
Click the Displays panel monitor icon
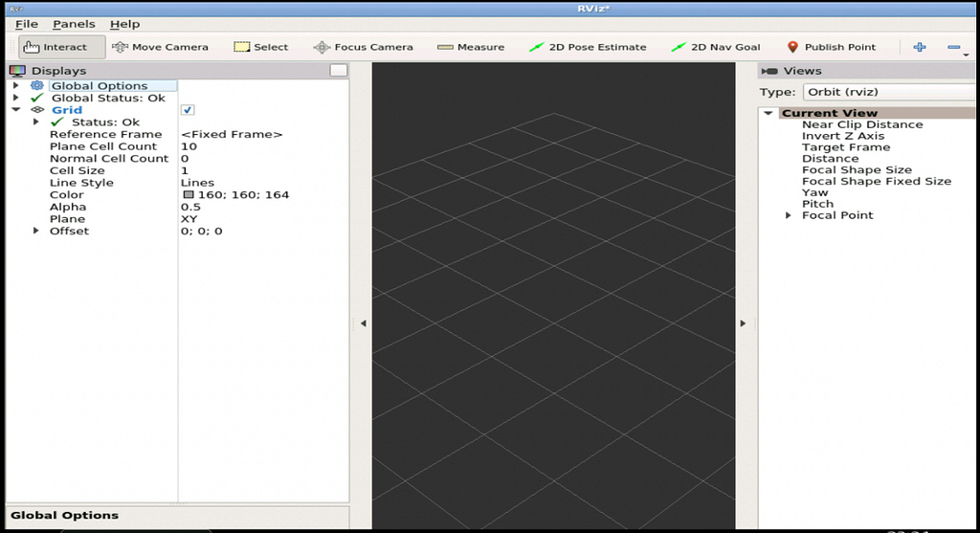pos(17,71)
